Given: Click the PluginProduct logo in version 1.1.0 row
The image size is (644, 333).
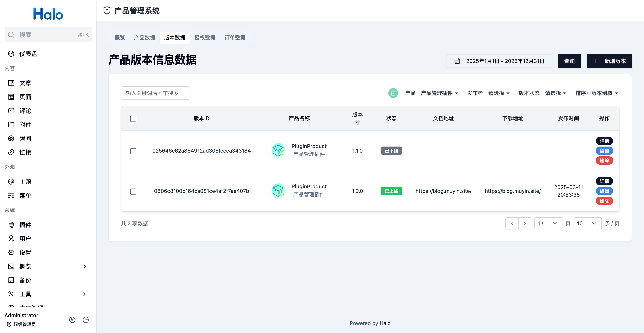Looking at the screenshot, I should point(278,150).
